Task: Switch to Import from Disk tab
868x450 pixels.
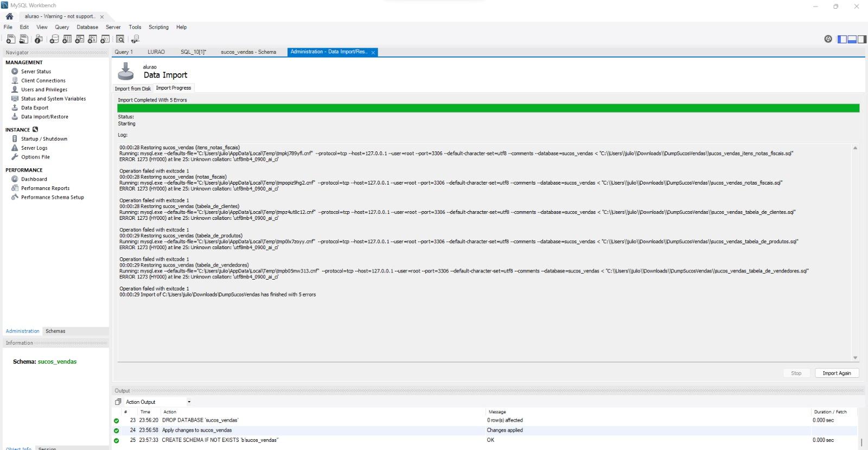Action: coord(132,88)
